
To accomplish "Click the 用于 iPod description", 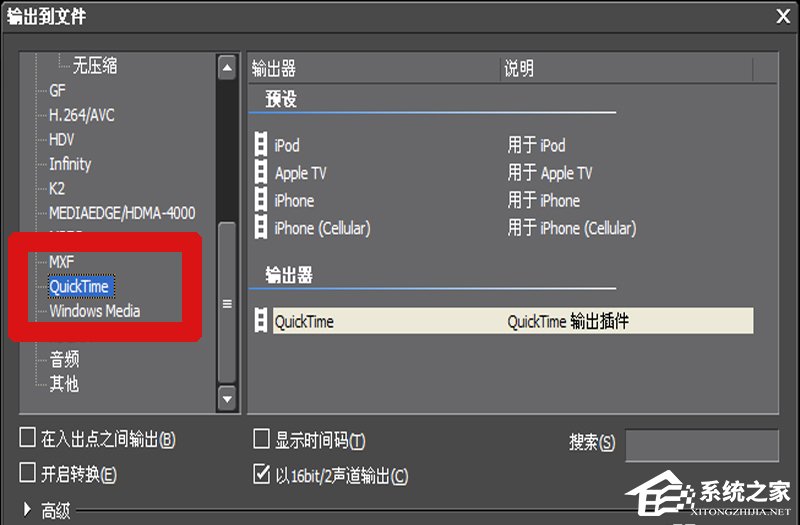I will (536, 145).
